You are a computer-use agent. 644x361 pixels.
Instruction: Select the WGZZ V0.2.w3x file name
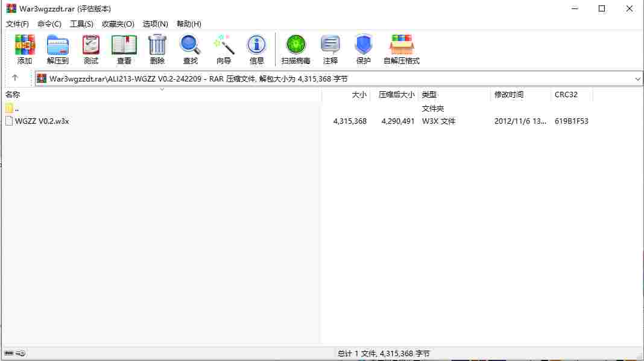coord(42,121)
